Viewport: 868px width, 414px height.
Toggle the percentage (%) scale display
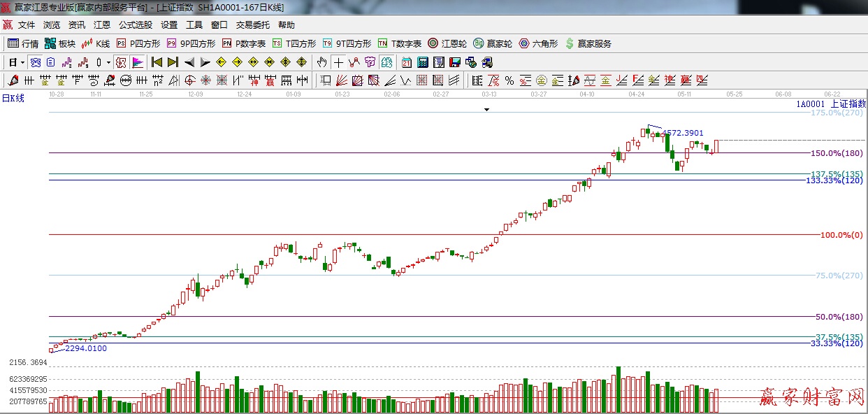pos(509,79)
